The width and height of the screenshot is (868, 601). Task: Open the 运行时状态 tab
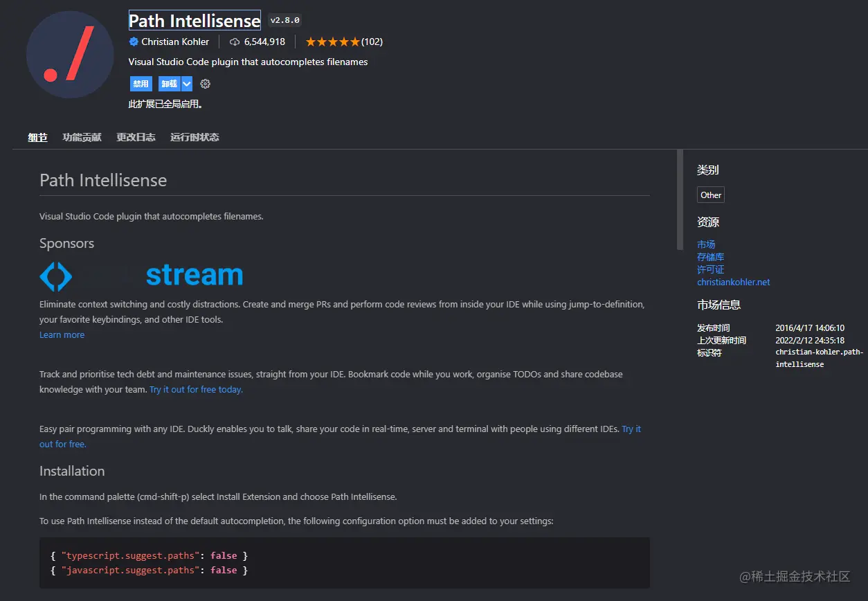click(x=195, y=137)
